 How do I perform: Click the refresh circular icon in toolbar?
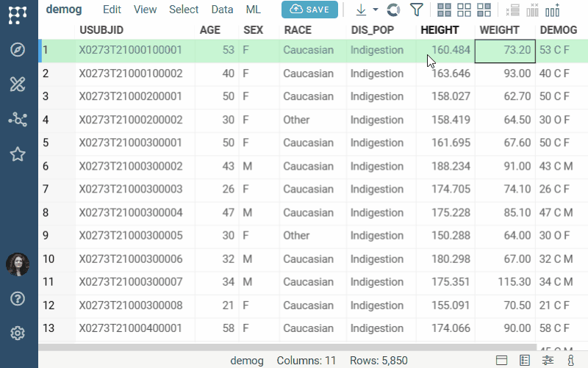[393, 10]
